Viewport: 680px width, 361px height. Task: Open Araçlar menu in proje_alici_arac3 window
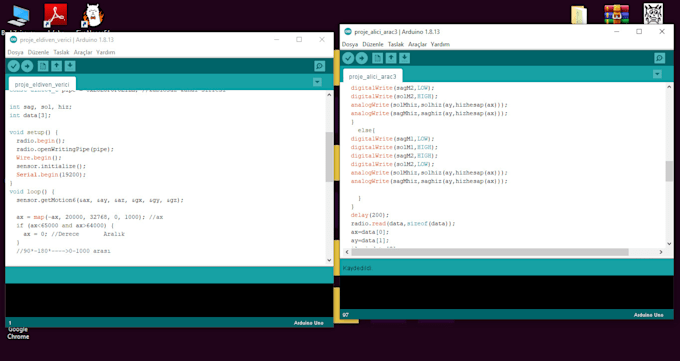418,44
